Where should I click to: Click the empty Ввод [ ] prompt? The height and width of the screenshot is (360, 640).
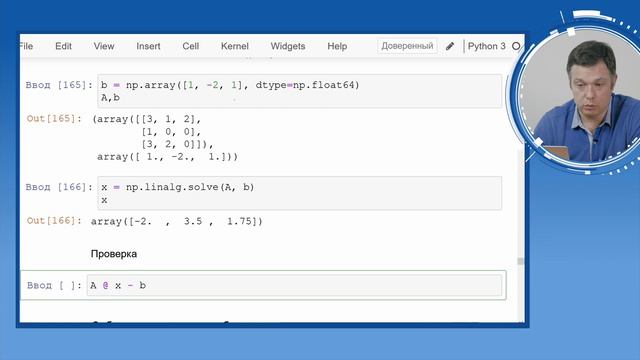(54, 285)
